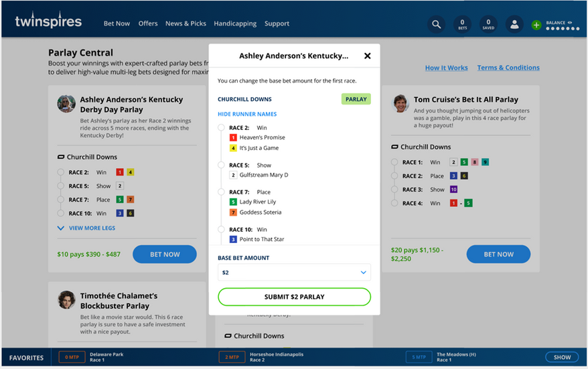Open the user account profile icon
588x369 pixels.
(x=514, y=25)
